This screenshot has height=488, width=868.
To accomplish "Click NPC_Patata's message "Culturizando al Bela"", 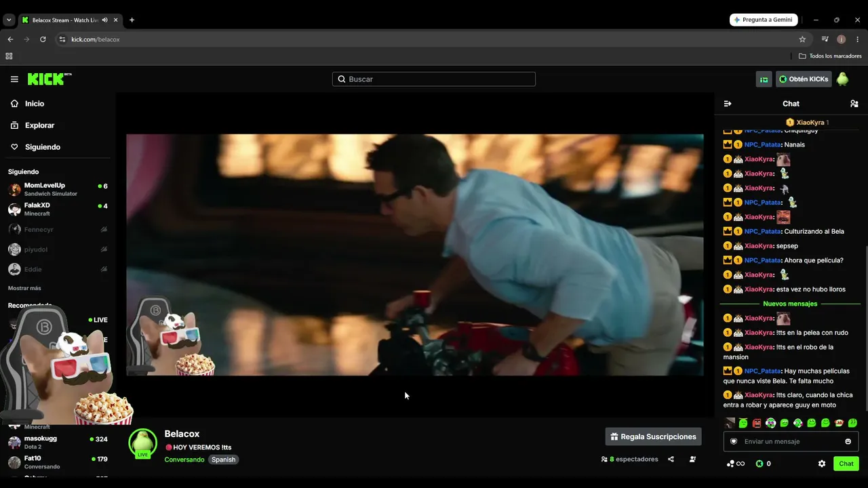I will coord(814,231).
